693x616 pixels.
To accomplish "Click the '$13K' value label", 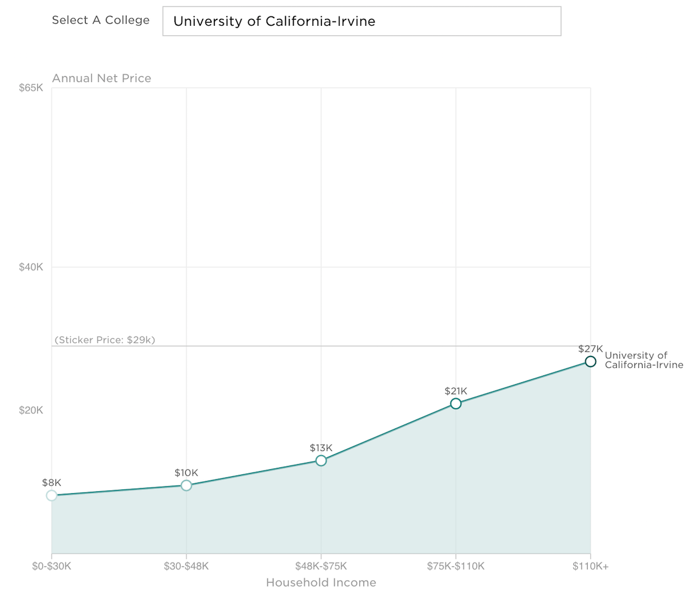I will [321, 448].
